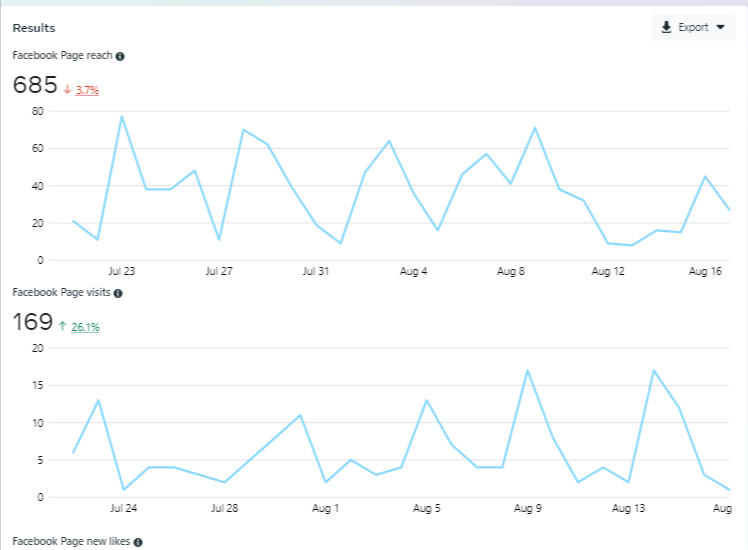Click the Jul 27 label on reach chart

click(219, 271)
